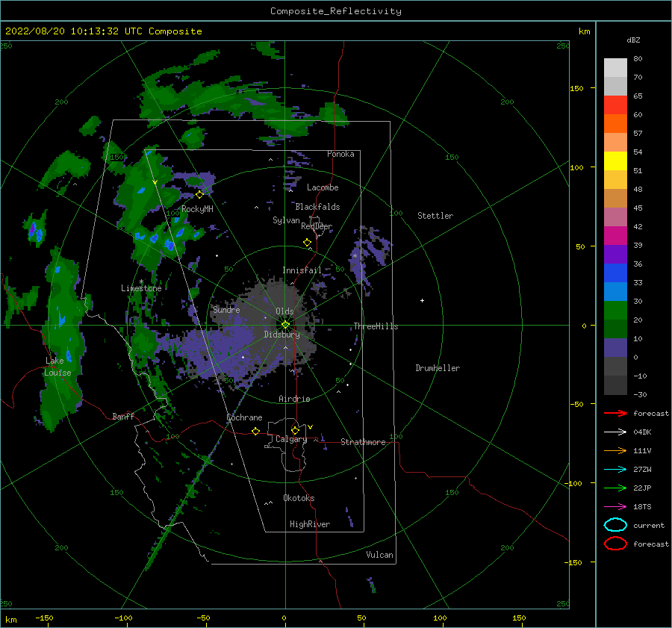
Task: Select the white 04DK arrow legend entry
Action: tap(615, 432)
